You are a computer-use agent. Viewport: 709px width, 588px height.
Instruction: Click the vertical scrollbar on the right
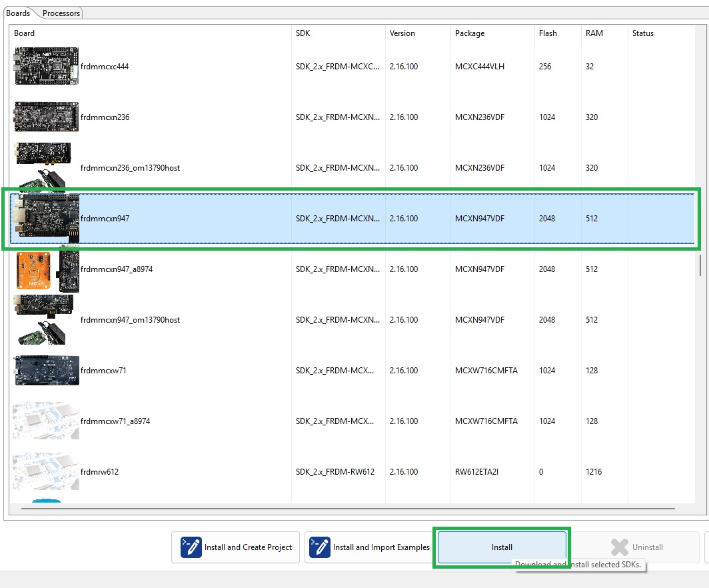pos(702,263)
